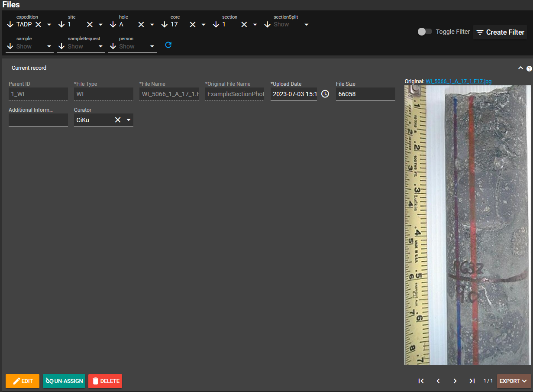Expand the sectionSplit dropdown
Image resolution: width=533 pixels, height=392 pixels.
(x=307, y=25)
